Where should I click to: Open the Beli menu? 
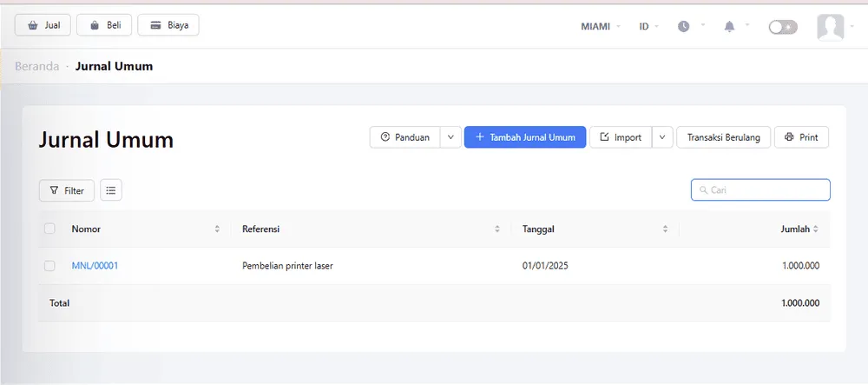click(x=104, y=25)
